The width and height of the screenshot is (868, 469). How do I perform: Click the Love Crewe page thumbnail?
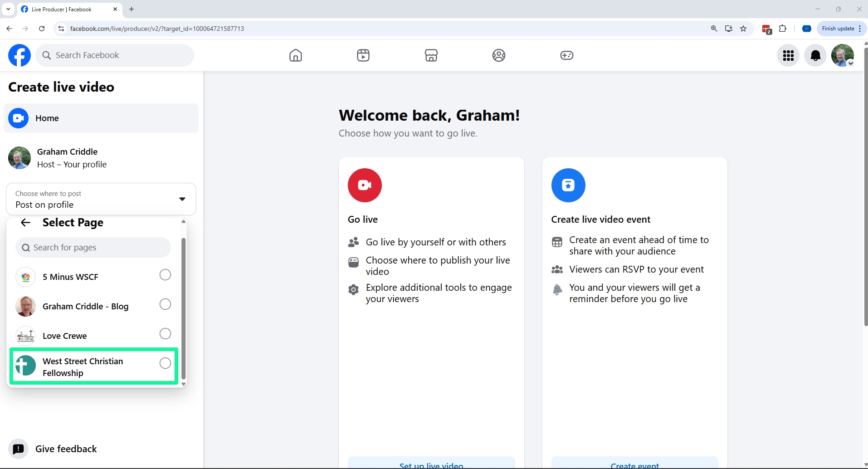26,336
